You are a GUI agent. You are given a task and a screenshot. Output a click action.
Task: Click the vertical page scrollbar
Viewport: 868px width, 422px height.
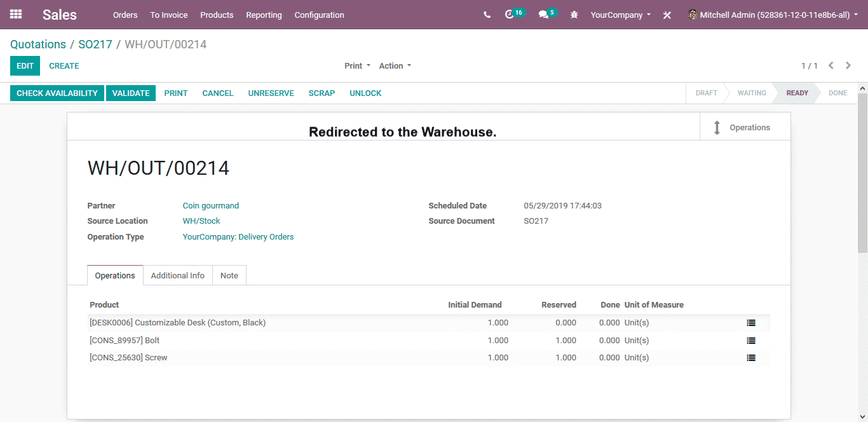click(862, 172)
